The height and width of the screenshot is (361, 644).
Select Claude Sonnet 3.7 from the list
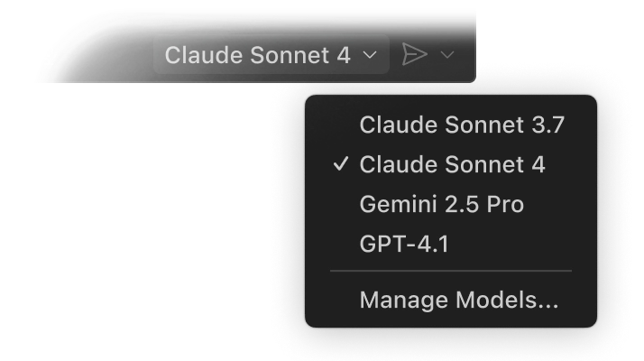(x=462, y=125)
